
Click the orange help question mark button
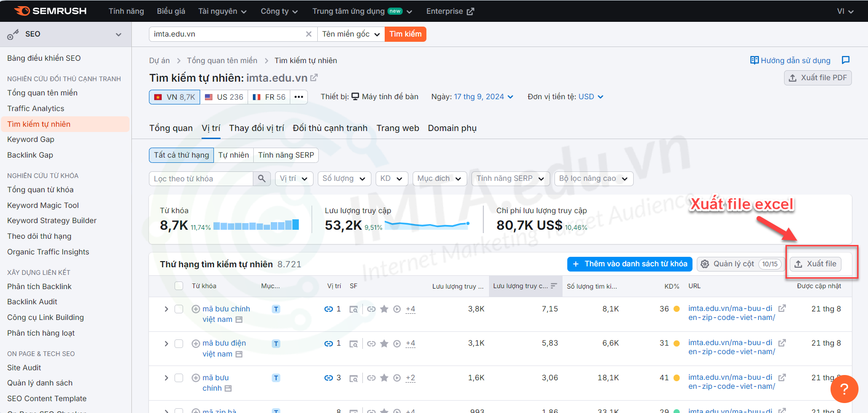pyautogui.click(x=844, y=389)
